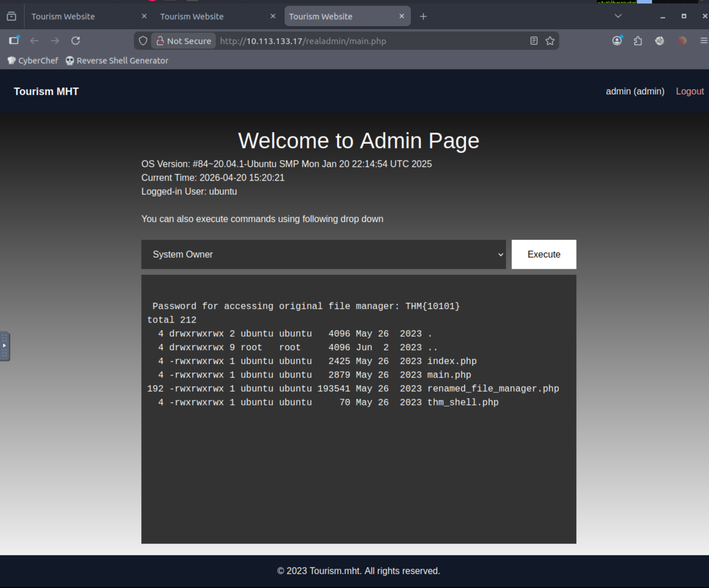Open the Firefox hamburger menu
Viewport: 709px width, 588px height.
click(704, 40)
